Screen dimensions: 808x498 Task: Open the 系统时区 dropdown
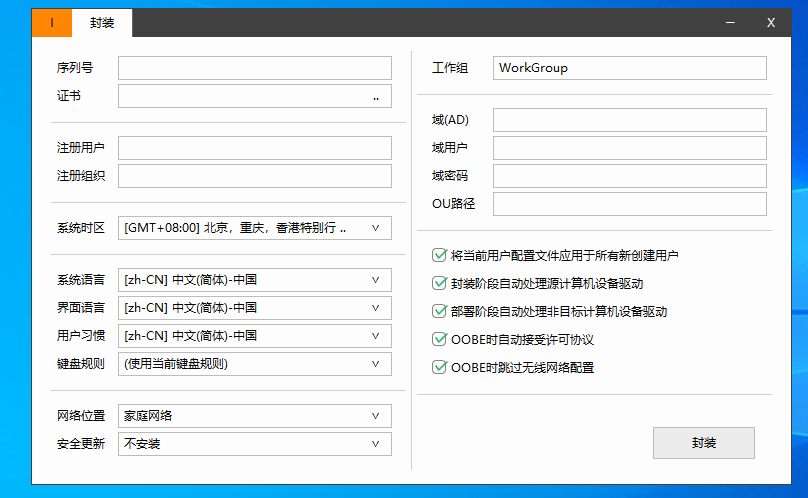click(254, 228)
